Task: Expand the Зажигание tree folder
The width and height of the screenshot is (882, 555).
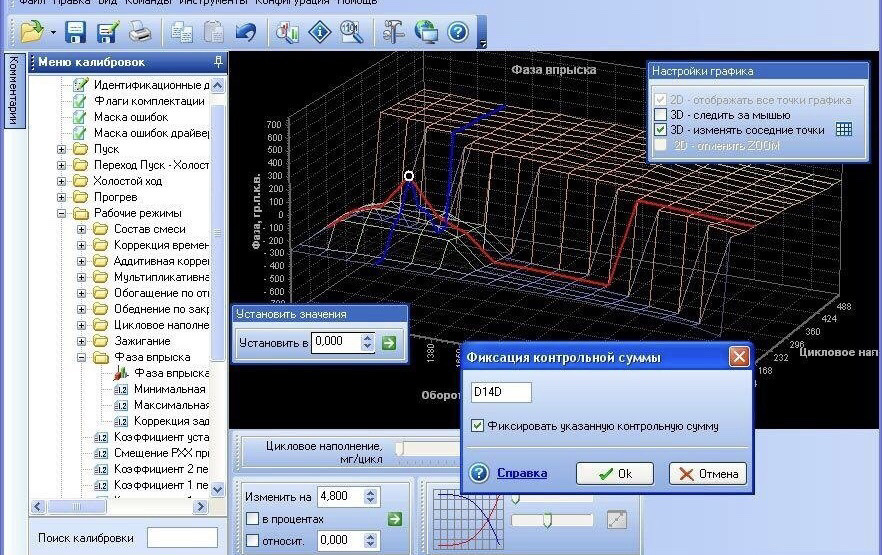Action: click(x=82, y=341)
